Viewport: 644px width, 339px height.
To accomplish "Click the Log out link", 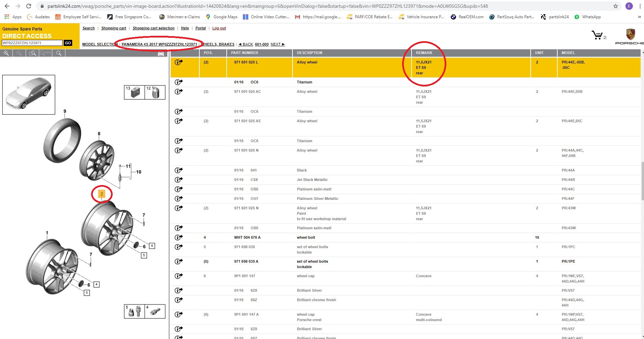I will point(219,28).
